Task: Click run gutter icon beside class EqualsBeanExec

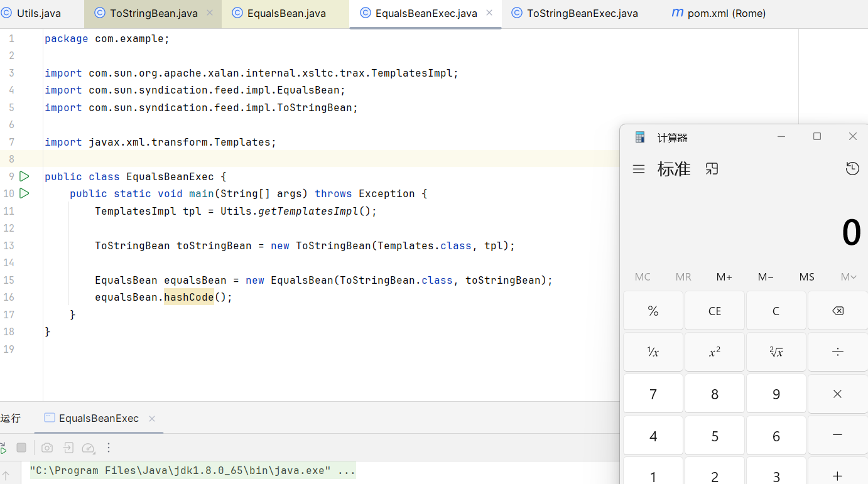Action: click(24, 176)
